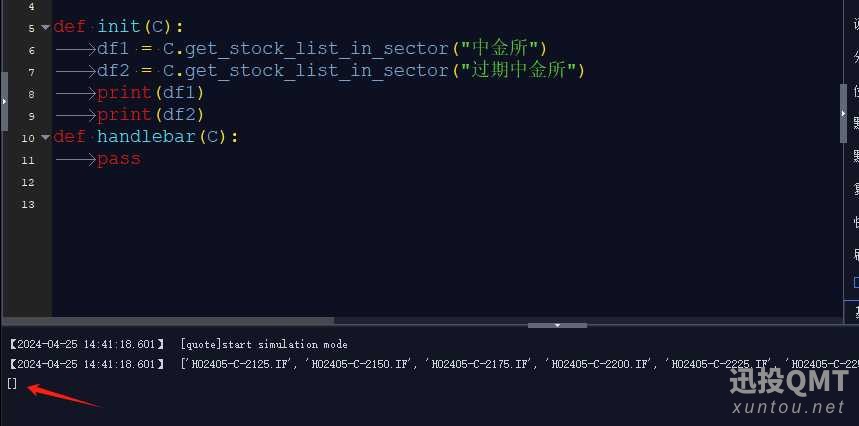Screen dimensions: 859x426
Task: Click line number 13 in the gutter
Action: (x=28, y=204)
